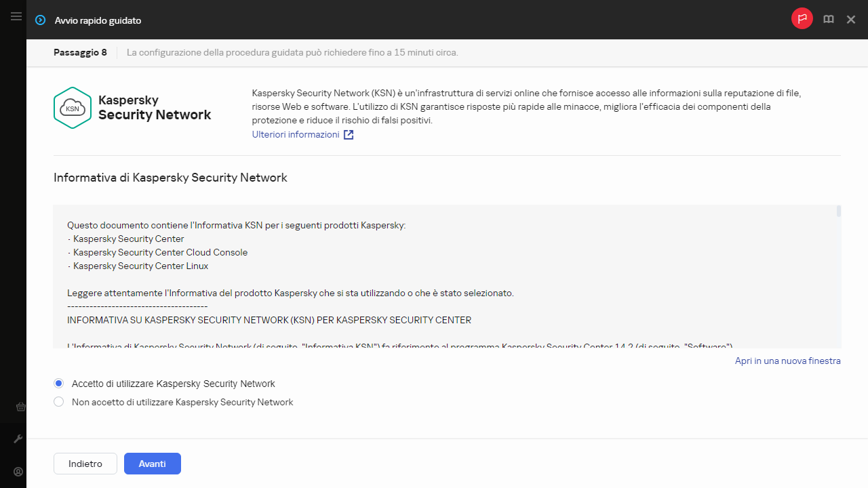The image size is (868, 488).
Task: Open the Marketplace basket icon in sidebar
Action: (20, 407)
